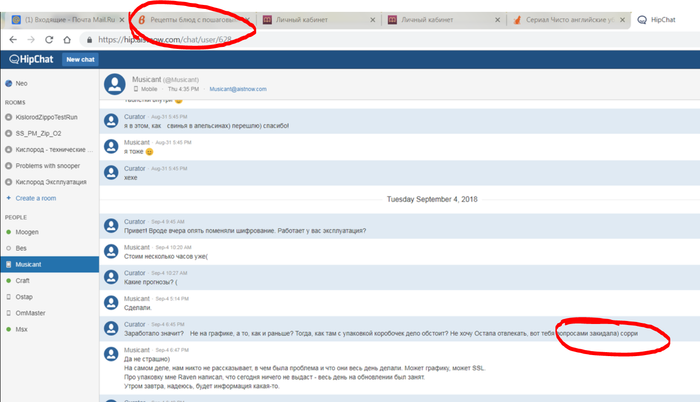Switch to the HipChat browser tab
The image size is (700, 402).
(x=663, y=20)
